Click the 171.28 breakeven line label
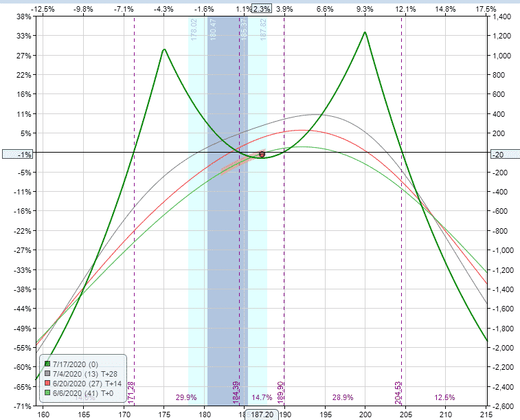The image size is (520, 420). (131, 392)
